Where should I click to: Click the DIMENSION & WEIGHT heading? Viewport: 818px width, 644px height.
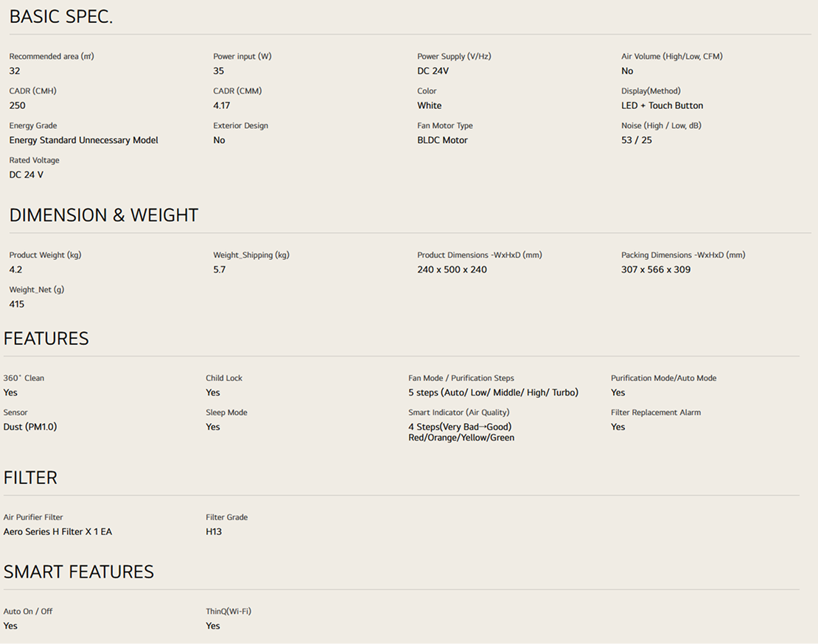tap(104, 215)
